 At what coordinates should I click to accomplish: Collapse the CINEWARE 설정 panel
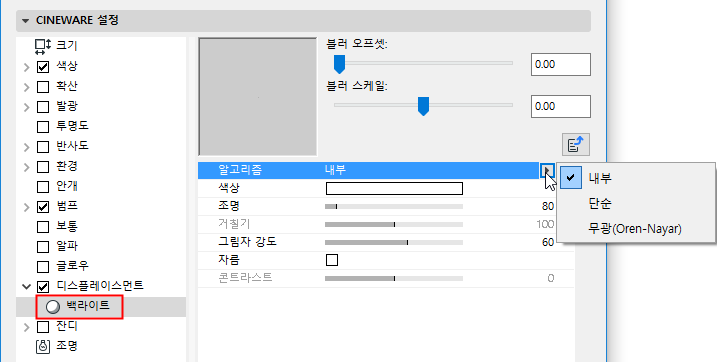click(x=25, y=21)
